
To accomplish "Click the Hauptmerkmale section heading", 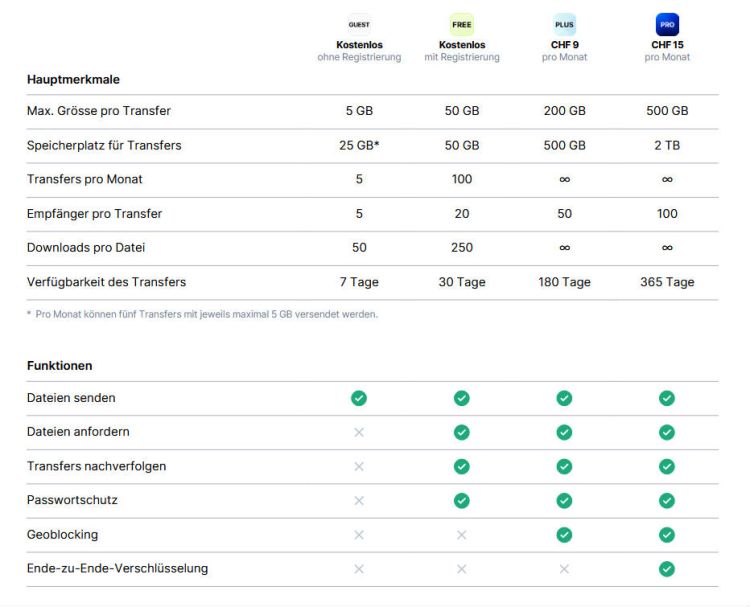I will (x=73, y=79).
